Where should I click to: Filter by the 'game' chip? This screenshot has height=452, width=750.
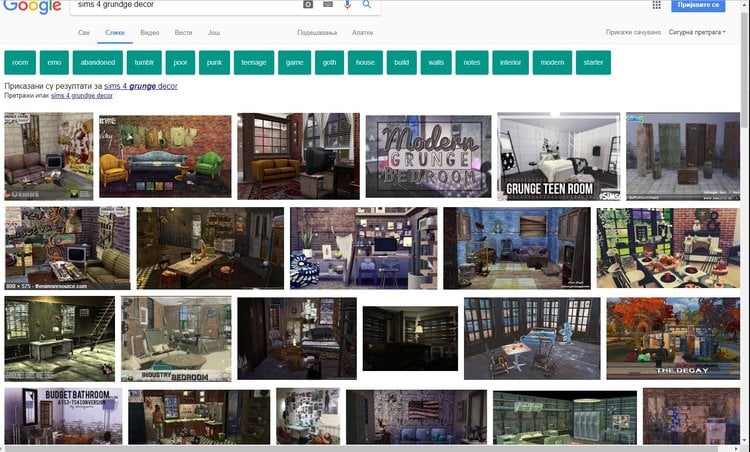click(294, 63)
